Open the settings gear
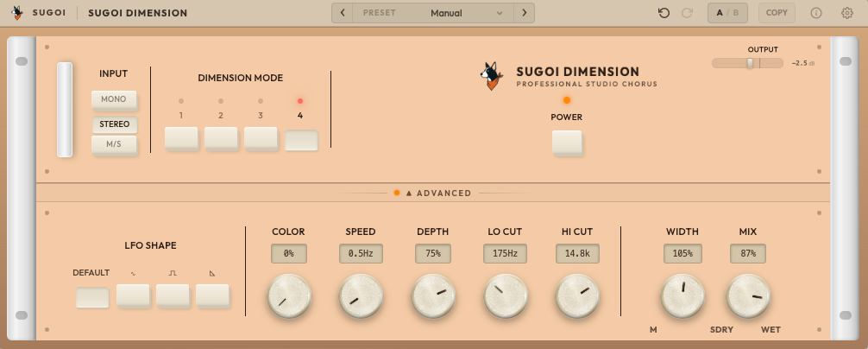The image size is (868, 349). [x=847, y=13]
